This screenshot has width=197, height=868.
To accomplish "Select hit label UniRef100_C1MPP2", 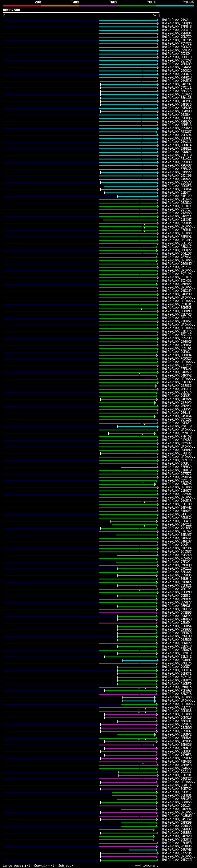I will click(x=177, y=172).
